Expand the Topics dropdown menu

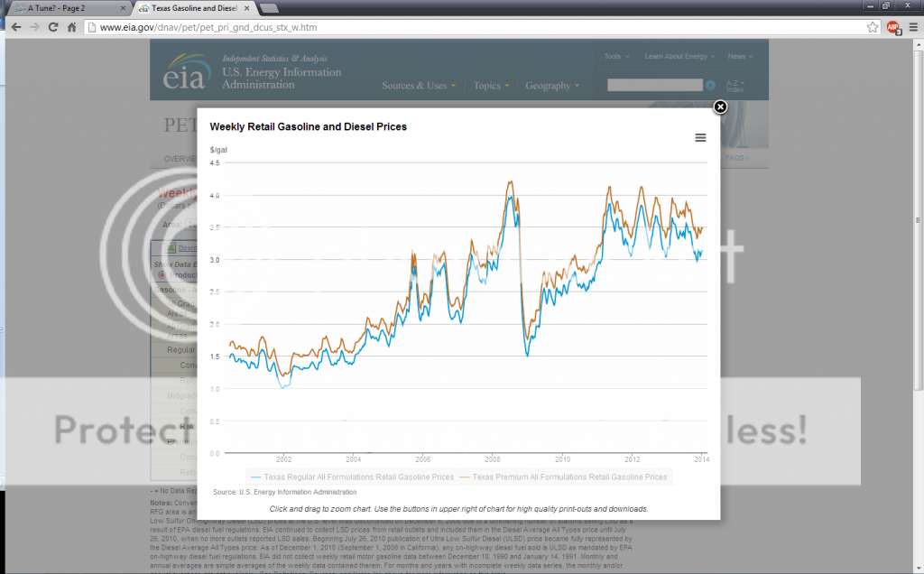[x=492, y=86]
